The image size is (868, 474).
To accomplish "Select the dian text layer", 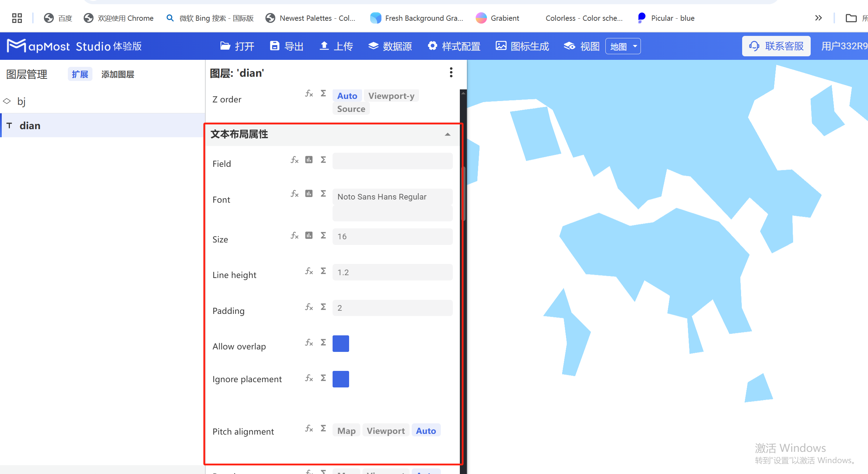I will [30, 125].
